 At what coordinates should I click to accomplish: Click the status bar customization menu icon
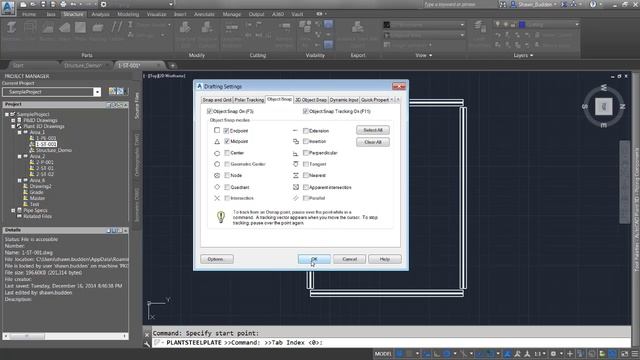tap(634, 354)
